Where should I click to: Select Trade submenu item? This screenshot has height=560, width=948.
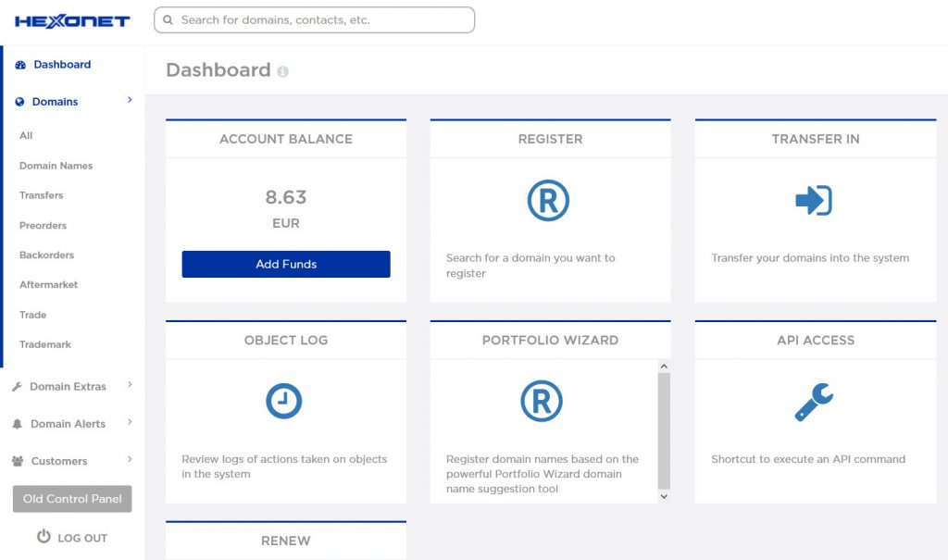coord(32,315)
